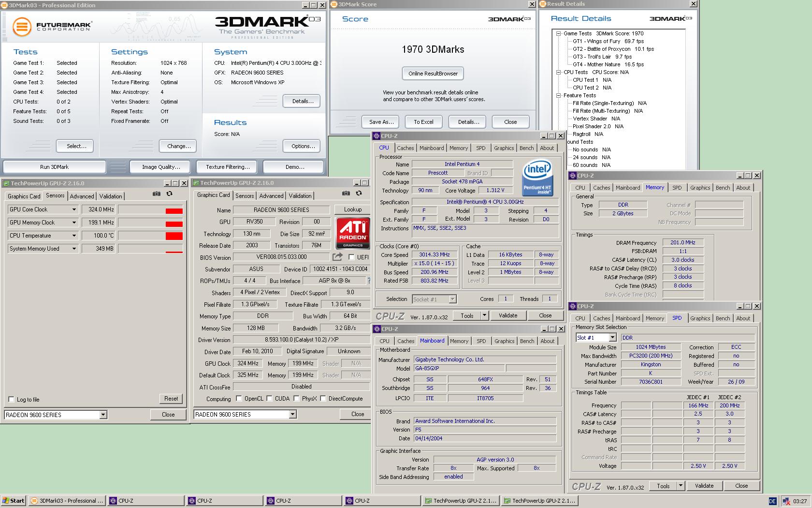Viewport: 812px width, 508px height.
Task: Open Graphics tab in CPU-Z Memory window
Action: click(700, 188)
